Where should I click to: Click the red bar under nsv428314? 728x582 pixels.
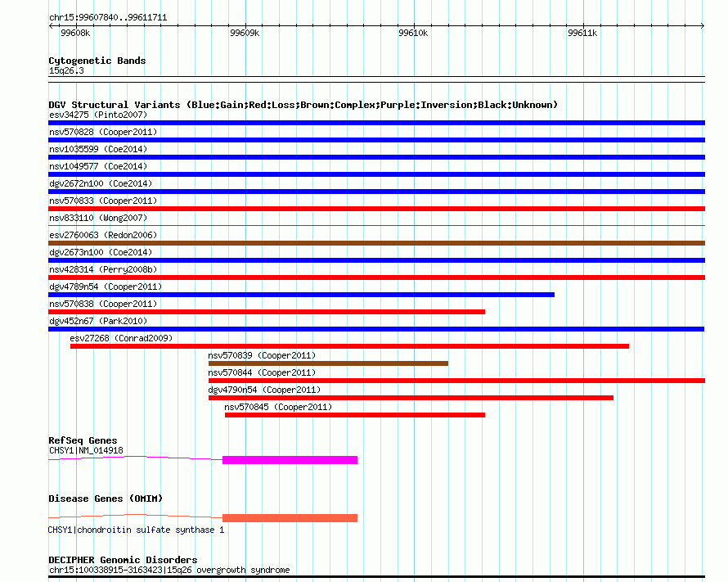click(x=376, y=277)
